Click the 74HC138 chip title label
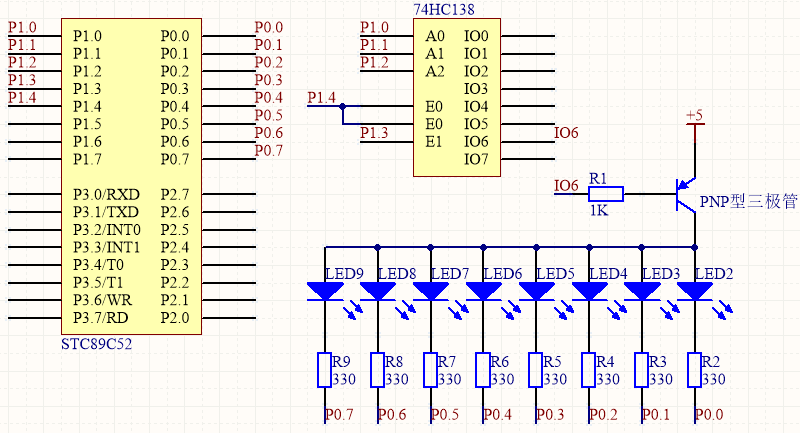Image resolution: width=800 pixels, height=433 pixels. (443, 9)
